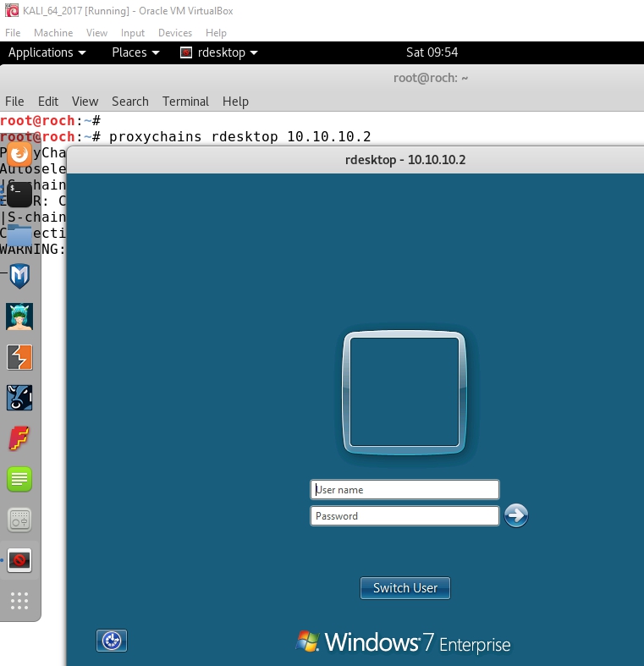Click Ease of Access button
This screenshot has height=666, width=644.
(x=112, y=641)
